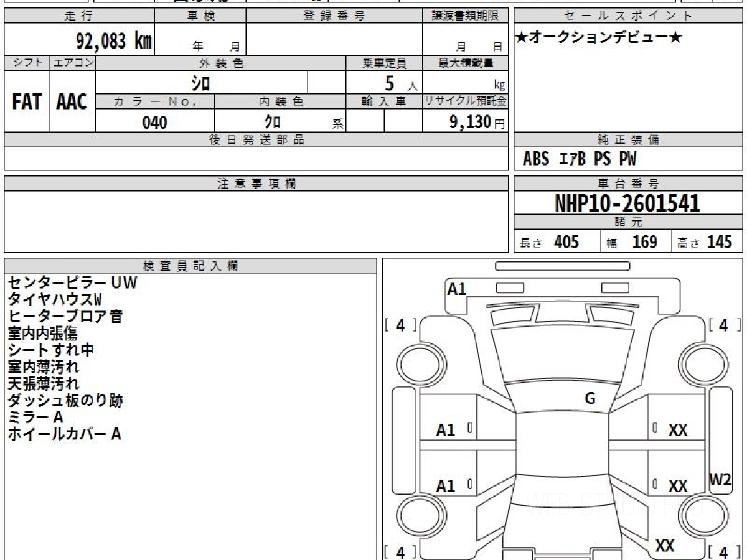Image resolution: width=747 pixels, height=560 pixels.
Task: Select the note タイヤハウスW
Action: [x=55, y=300]
